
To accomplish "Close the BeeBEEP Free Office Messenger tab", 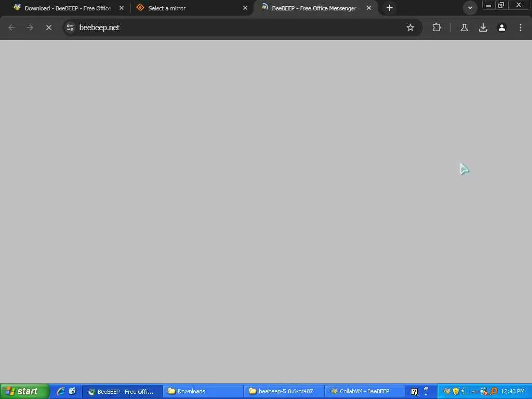I will point(369,8).
